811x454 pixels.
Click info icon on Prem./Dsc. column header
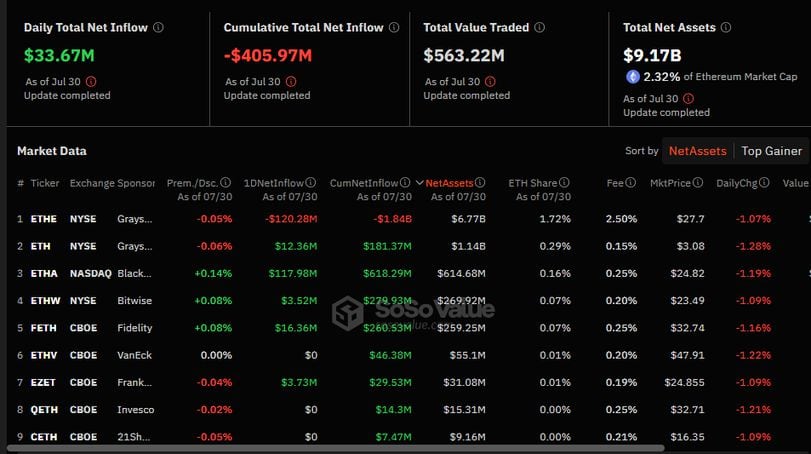click(x=226, y=183)
